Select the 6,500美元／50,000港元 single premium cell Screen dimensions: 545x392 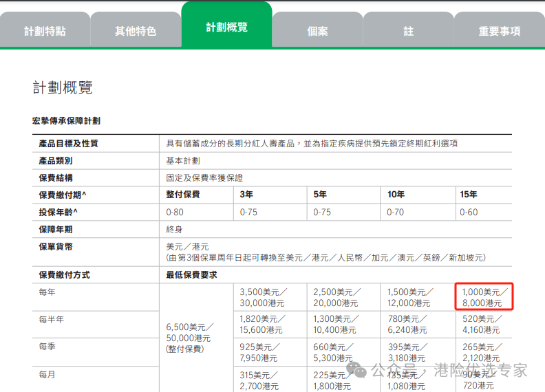point(189,338)
